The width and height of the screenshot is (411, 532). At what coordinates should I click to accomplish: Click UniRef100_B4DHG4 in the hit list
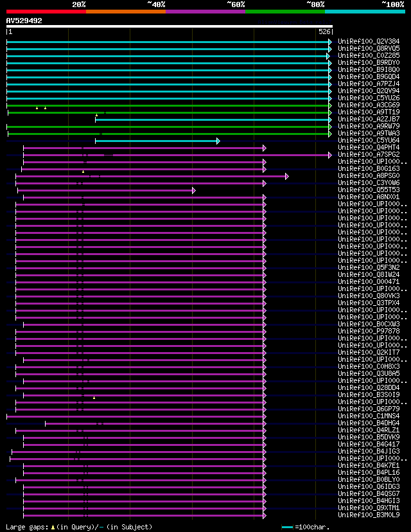(x=369, y=423)
